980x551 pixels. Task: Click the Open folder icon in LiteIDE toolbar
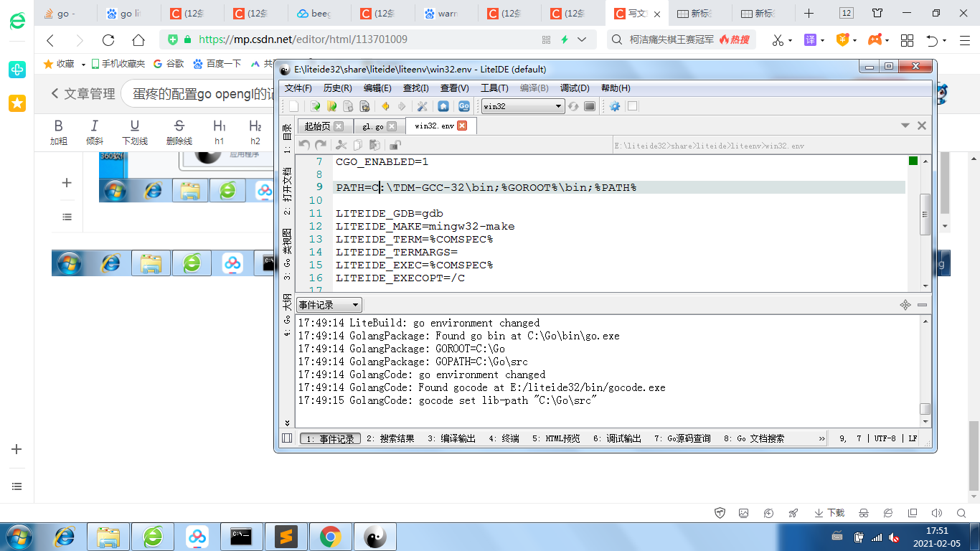point(331,106)
